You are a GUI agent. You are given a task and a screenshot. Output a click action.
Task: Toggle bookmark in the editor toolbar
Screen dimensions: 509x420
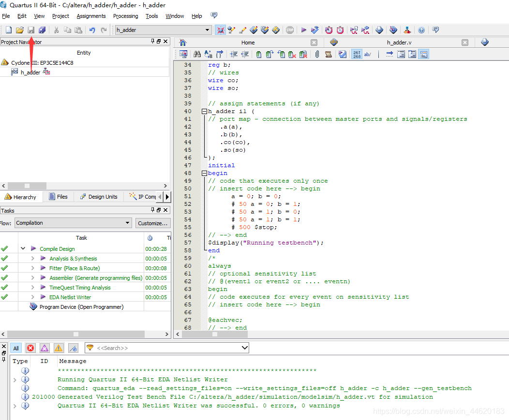(259, 54)
